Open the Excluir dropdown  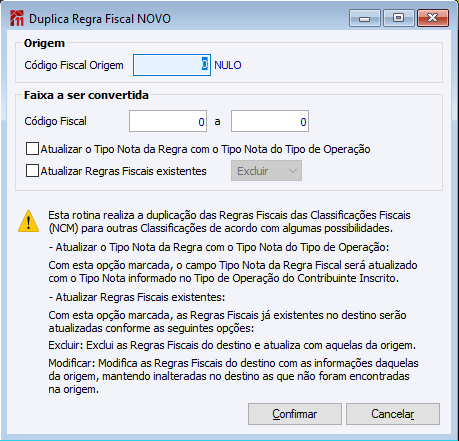(266, 171)
